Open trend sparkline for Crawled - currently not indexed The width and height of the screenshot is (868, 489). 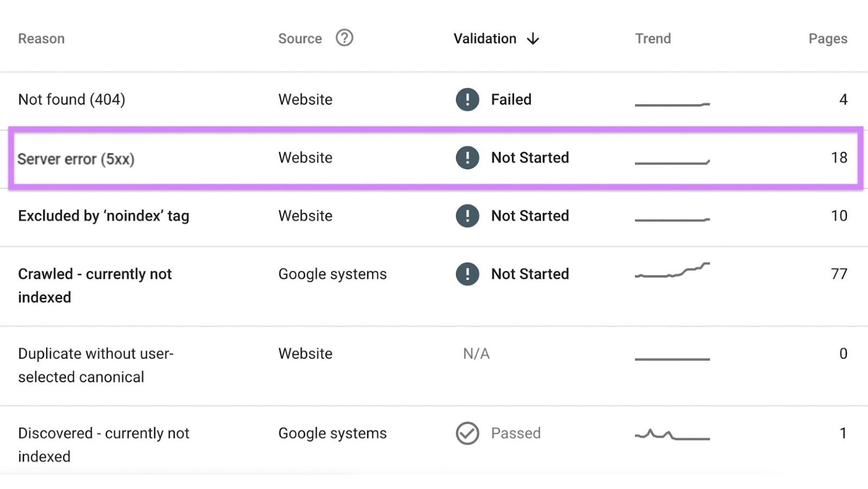tap(672, 270)
